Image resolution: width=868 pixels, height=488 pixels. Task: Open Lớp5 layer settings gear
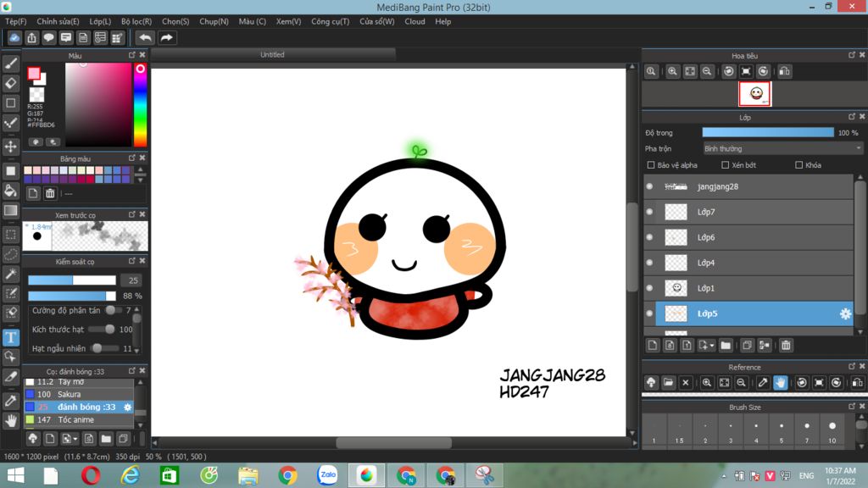844,313
